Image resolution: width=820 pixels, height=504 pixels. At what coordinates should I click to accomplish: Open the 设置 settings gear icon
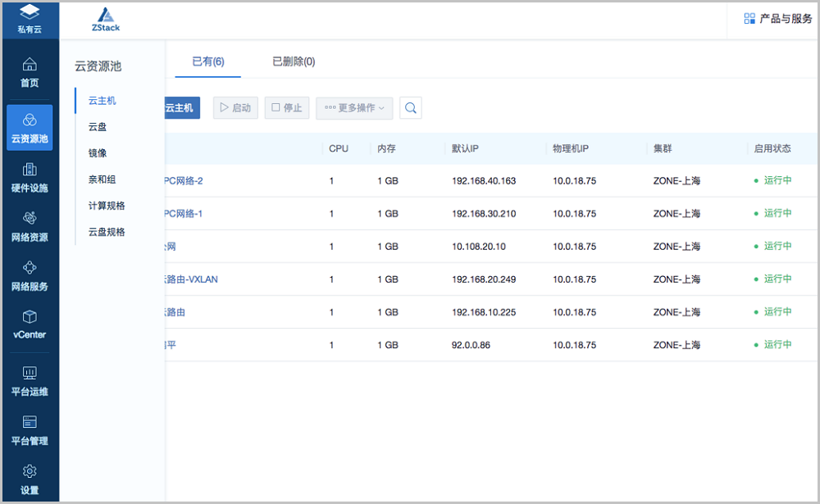[30, 472]
